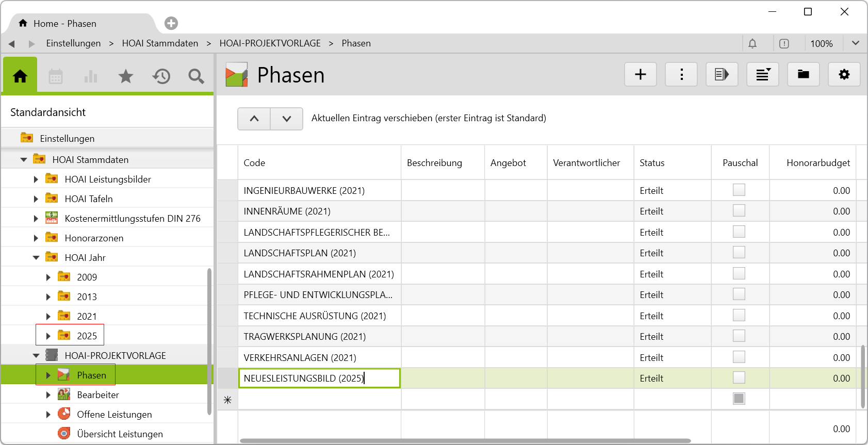Open the search magnifier tab
This screenshot has height=445, width=868.
pos(196,76)
